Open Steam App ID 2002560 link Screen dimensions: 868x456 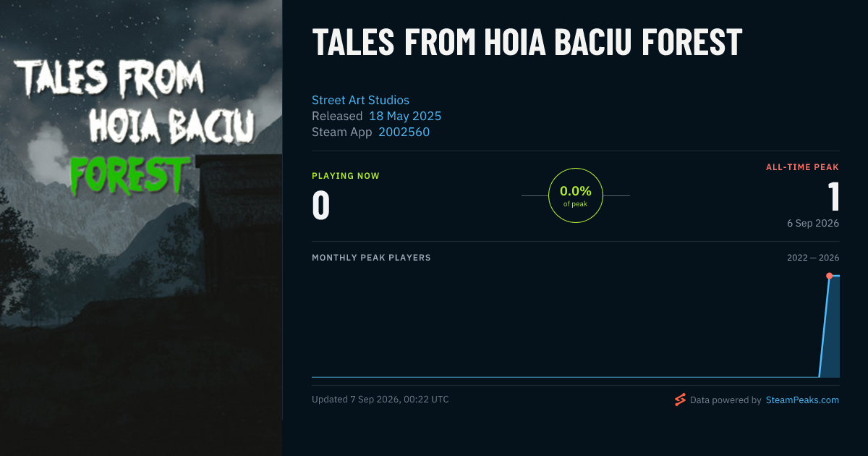(404, 132)
